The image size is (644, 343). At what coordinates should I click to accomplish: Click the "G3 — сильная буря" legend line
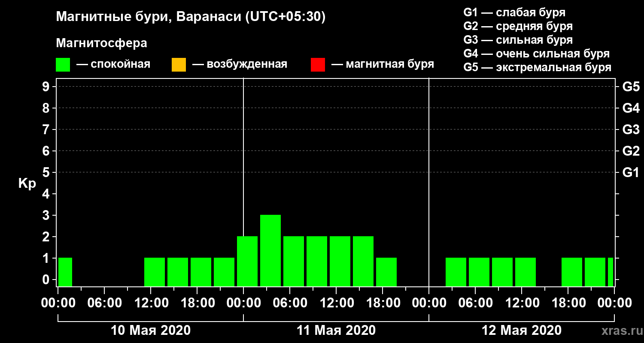coord(518,40)
